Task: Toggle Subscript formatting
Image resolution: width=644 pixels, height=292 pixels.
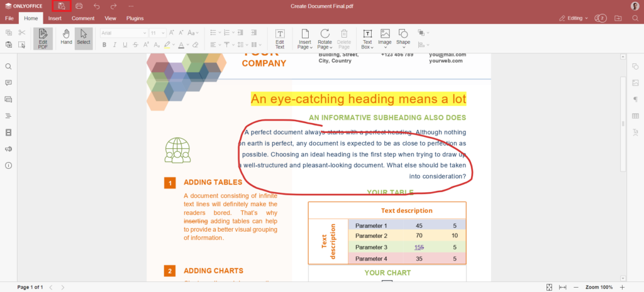Action: click(157, 45)
